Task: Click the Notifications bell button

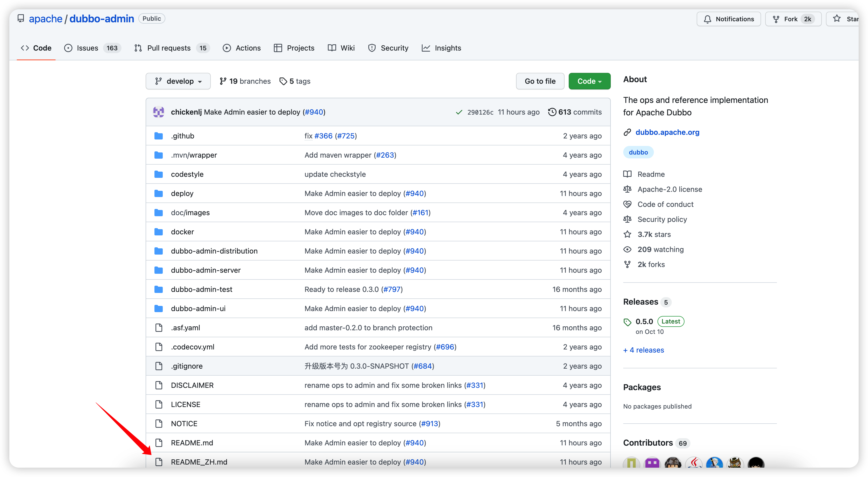Action: pyautogui.click(x=729, y=19)
